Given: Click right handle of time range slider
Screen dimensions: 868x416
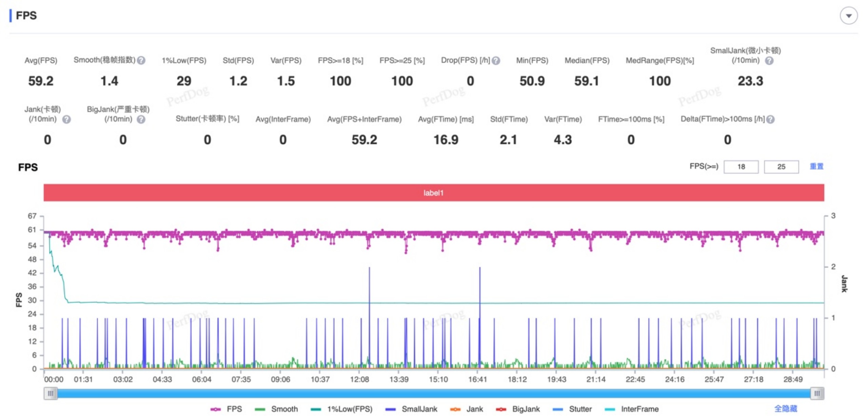Looking at the screenshot, I should pos(817,393).
